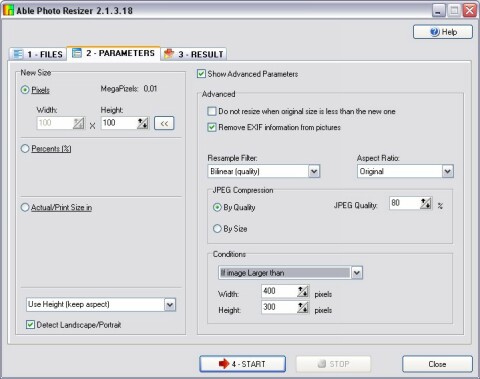Enable Do not resize when original smaller
This screenshot has height=379, width=480.
tap(212, 111)
